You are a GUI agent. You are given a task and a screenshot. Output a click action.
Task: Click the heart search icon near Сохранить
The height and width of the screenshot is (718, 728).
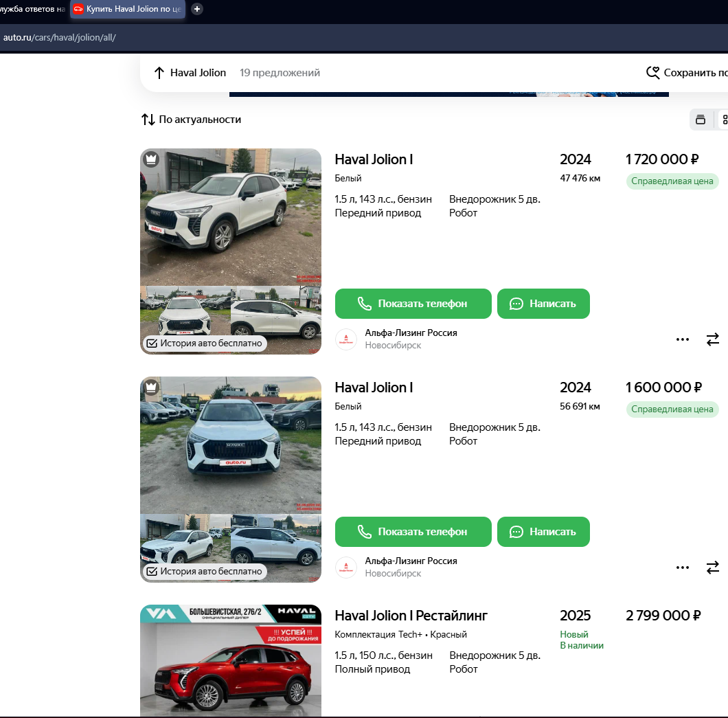[652, 72]
